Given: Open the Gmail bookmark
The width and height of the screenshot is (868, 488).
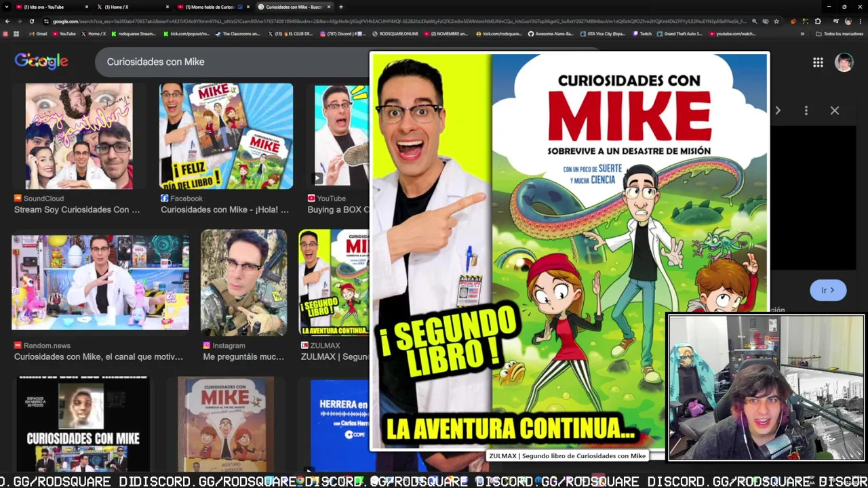Looking at the screenshot, I should coord(39,34).
